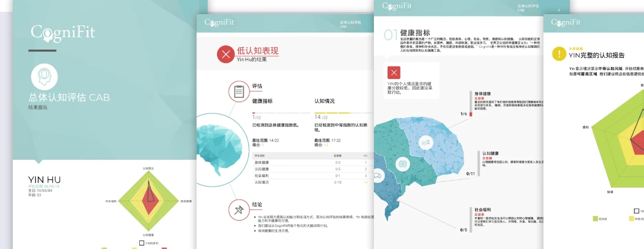Click the 生日: 10/05/84 line

pyautogui.click(x=40, y=191)
